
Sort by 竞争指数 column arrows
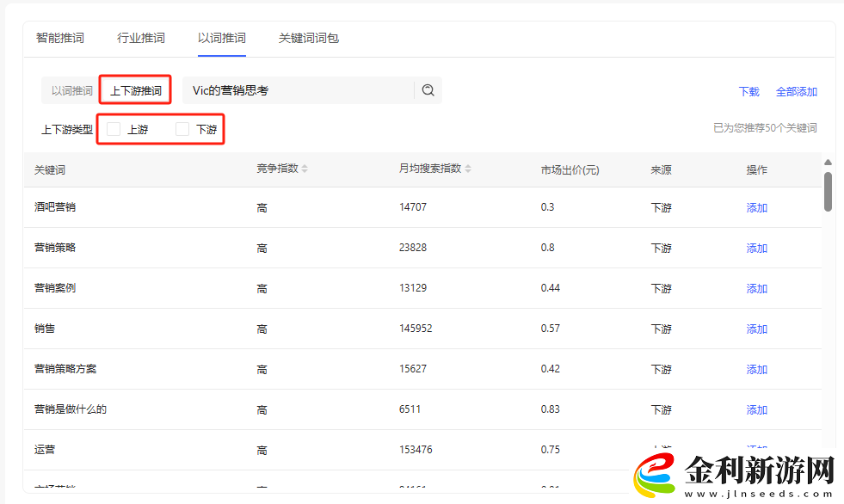[x=305, y=169]
